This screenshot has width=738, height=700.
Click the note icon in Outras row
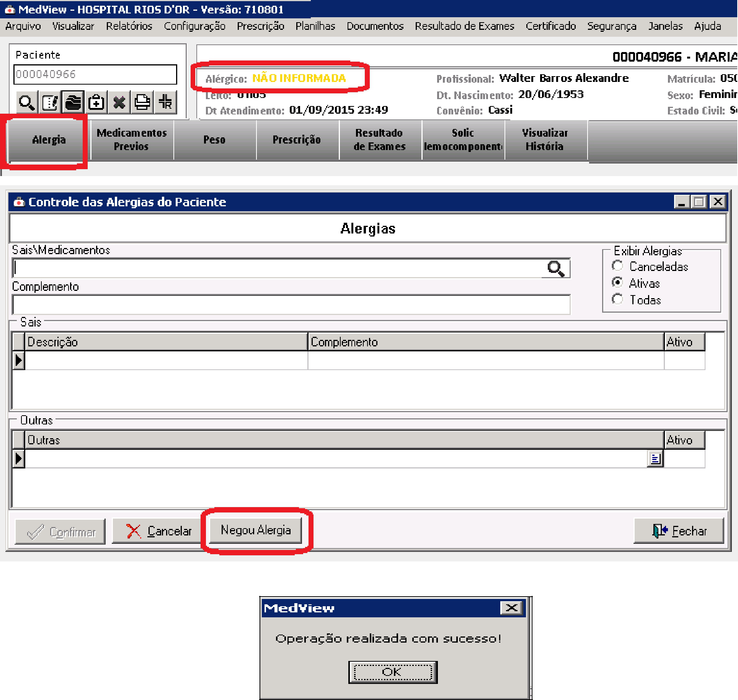pos(655,459)
